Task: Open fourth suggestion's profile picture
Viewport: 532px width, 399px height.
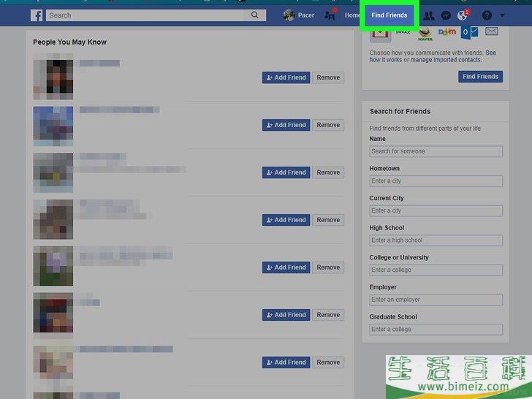Action: click(53, 219)
